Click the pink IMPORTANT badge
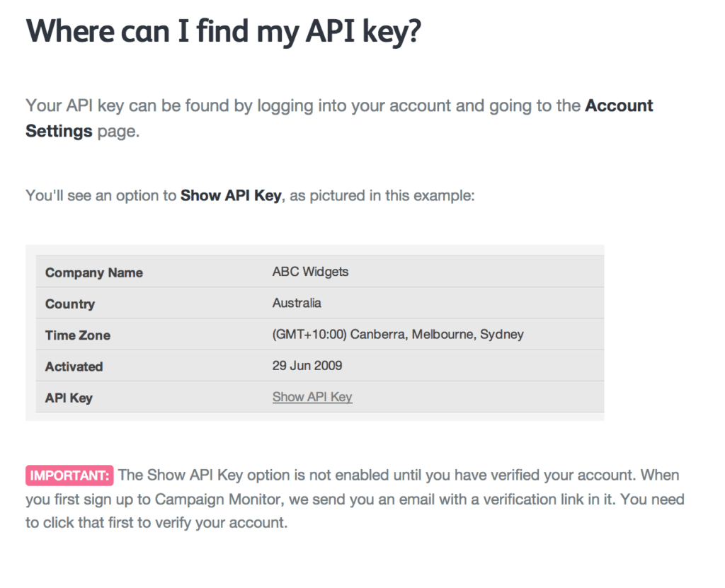 [x=69, y=475]
